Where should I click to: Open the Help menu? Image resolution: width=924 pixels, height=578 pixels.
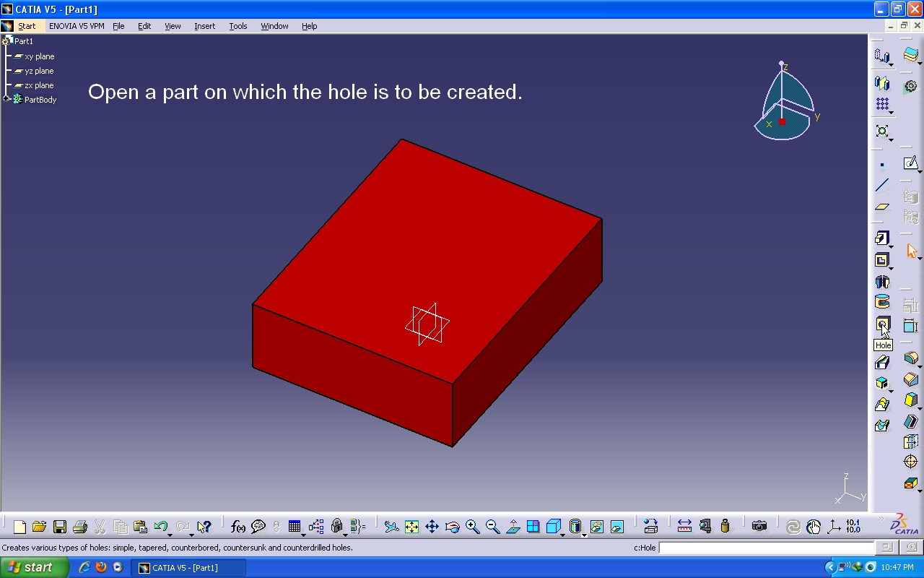point(309,26)
